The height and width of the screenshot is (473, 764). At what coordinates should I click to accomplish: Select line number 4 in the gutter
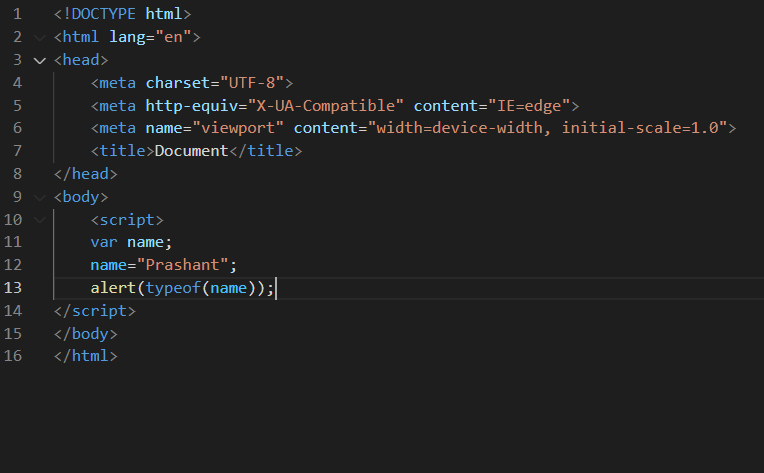17,83
